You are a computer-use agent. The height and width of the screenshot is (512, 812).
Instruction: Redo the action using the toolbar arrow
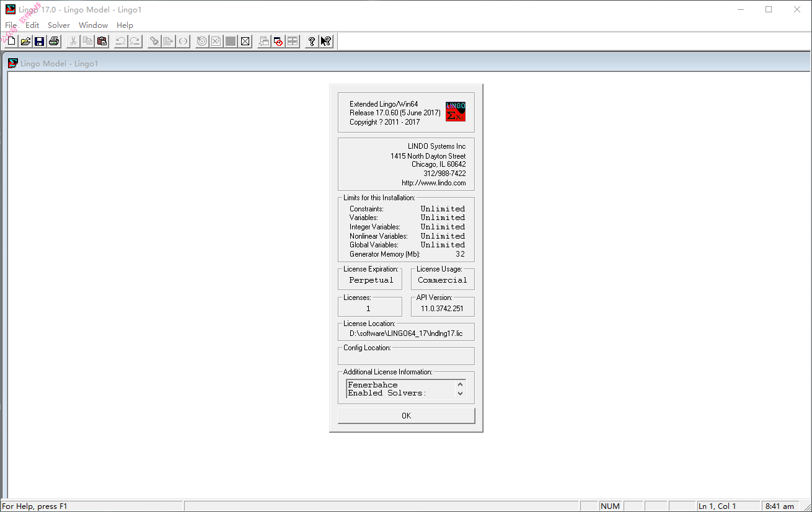pos(135,42)
